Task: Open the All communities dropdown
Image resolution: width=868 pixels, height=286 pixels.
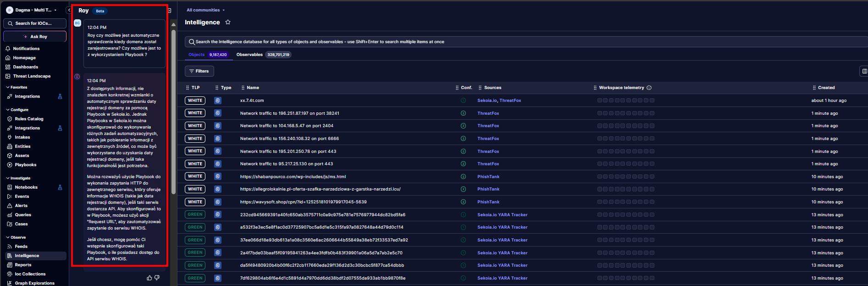Action: coord(205,10)
